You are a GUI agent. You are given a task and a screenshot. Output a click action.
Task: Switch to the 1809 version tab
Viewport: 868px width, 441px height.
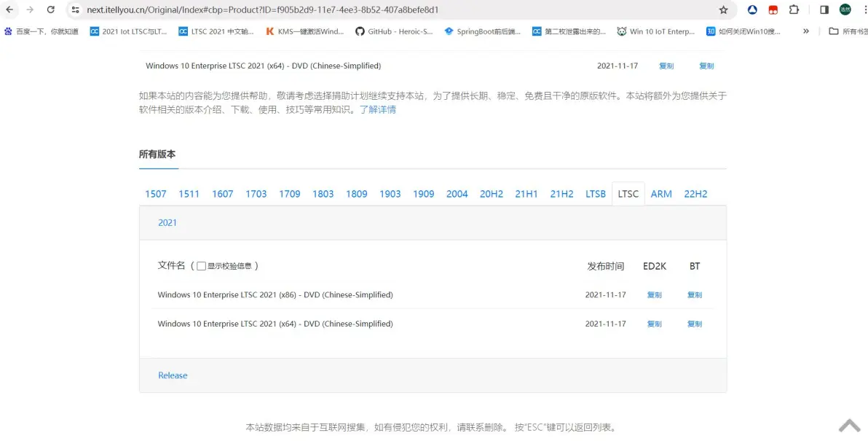357,194
